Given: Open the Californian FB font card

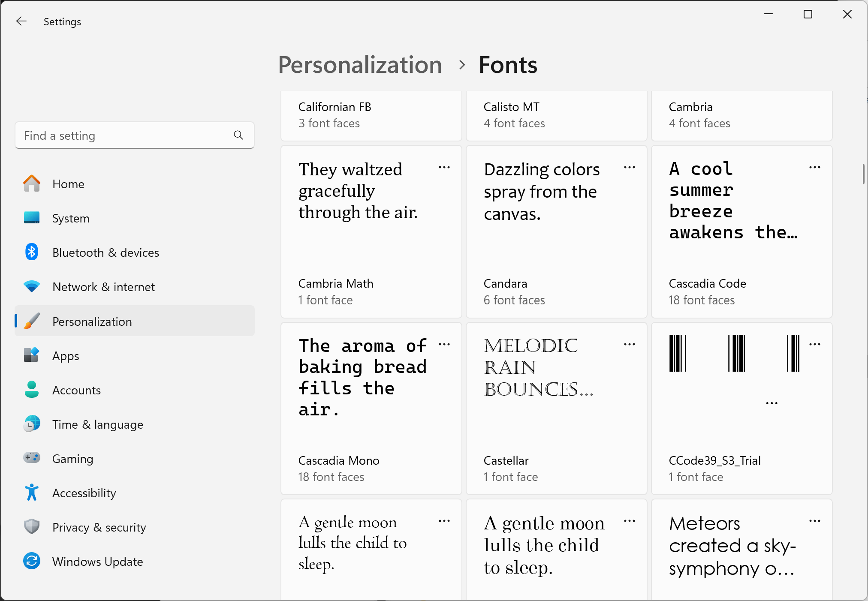Looking at the screenshot, I should pos(371,115).
